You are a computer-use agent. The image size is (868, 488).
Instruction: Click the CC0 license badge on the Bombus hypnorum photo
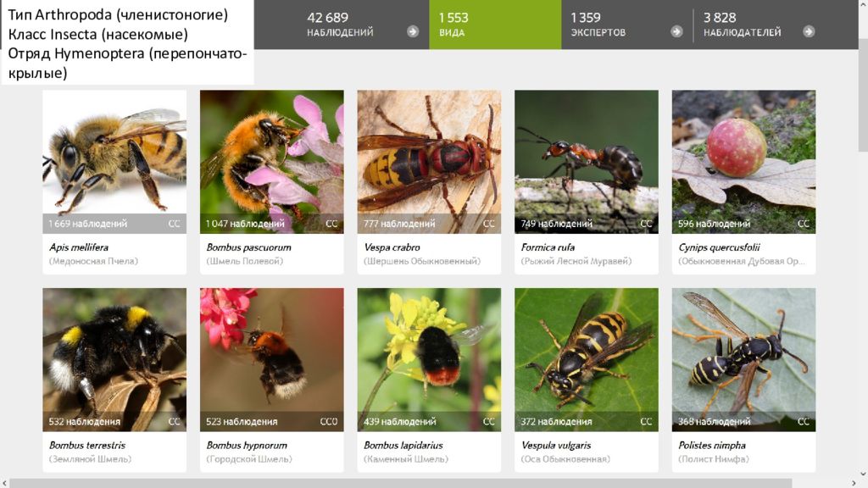click(x=328, y=421)
